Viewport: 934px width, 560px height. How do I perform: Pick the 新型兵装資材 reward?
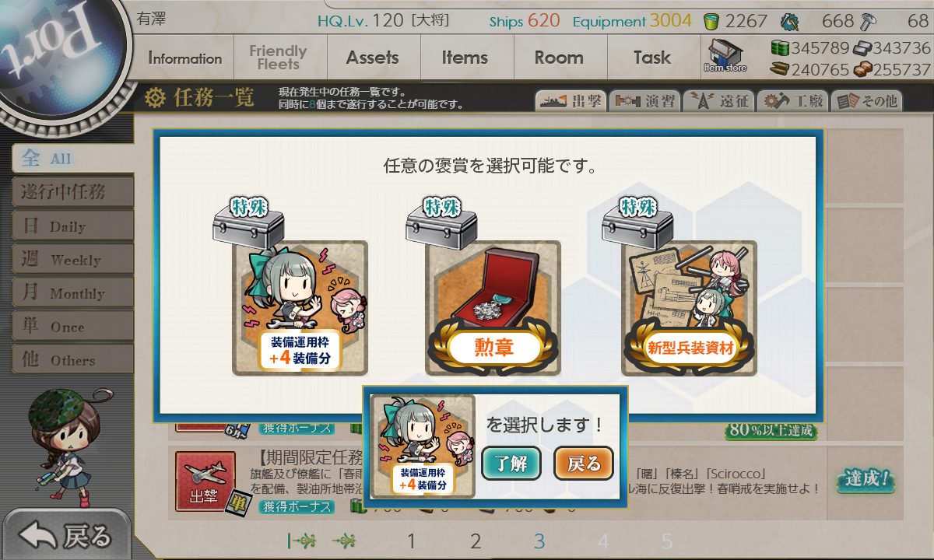[x=690, y=308]
